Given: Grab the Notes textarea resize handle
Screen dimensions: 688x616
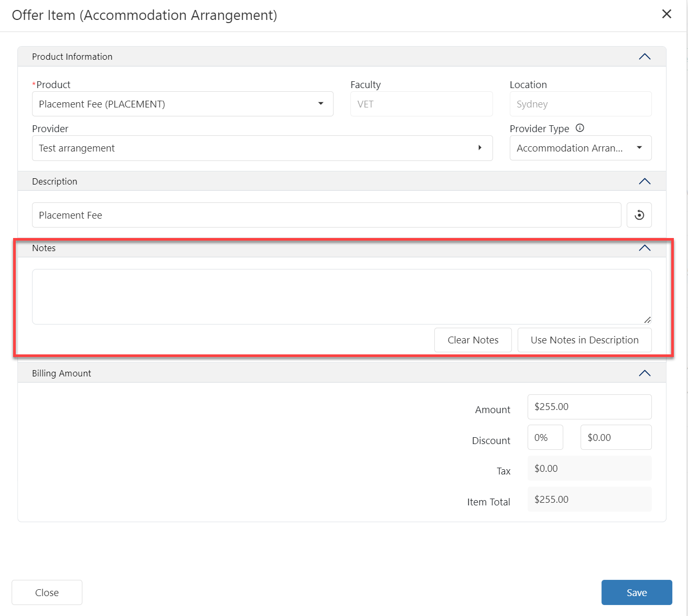Looking at the screenshot, I should 647,320.
